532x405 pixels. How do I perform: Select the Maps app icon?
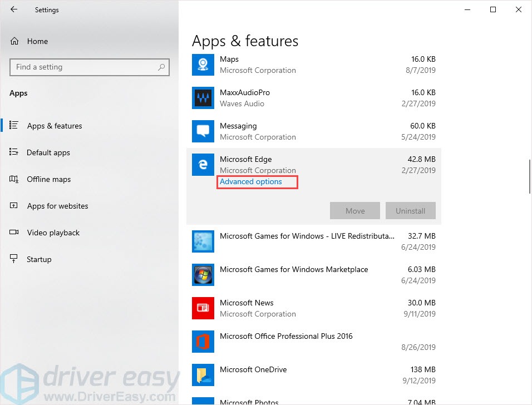[x=203, y=65]
